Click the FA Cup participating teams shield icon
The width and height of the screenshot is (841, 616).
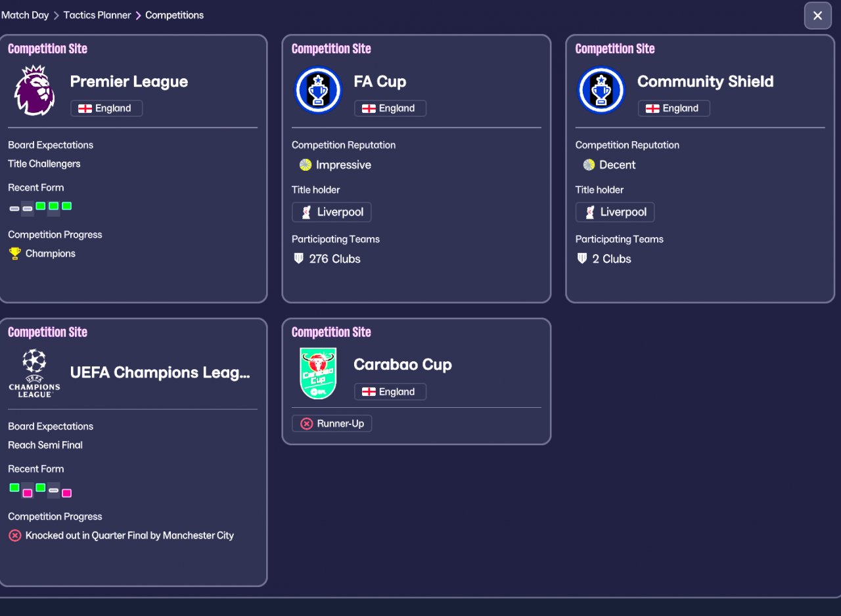[299, 259]
